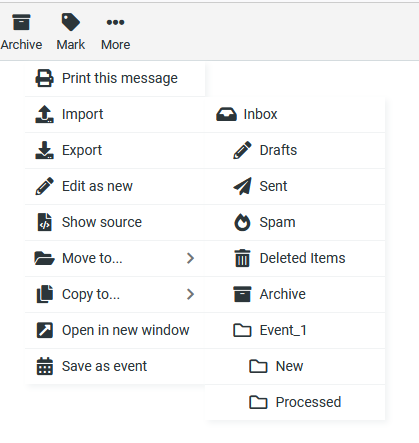Viewport: 419px width, 443px height.
Task: Move to the Processed subfolder
Action: [x=295, y=402]
